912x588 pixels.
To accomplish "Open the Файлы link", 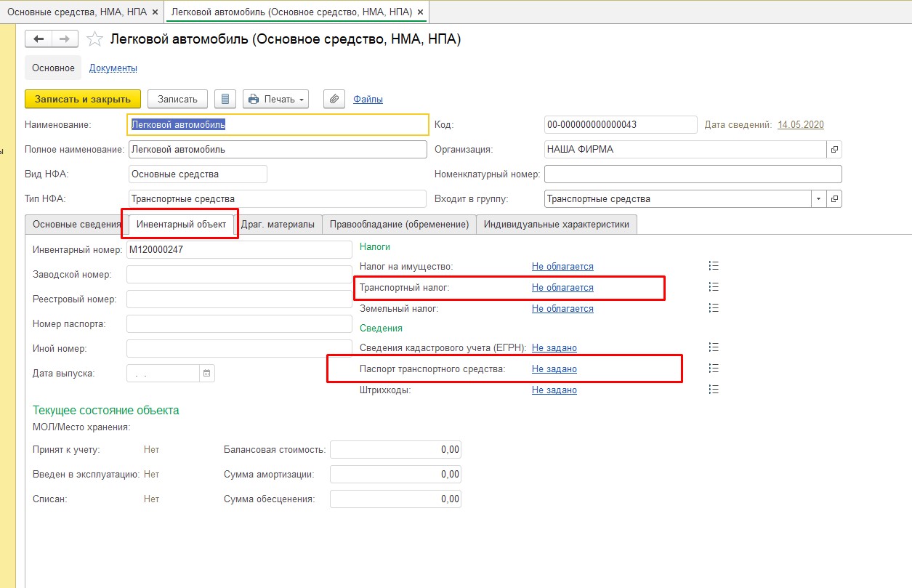I will pyautogui.click(x=368, y=99).
